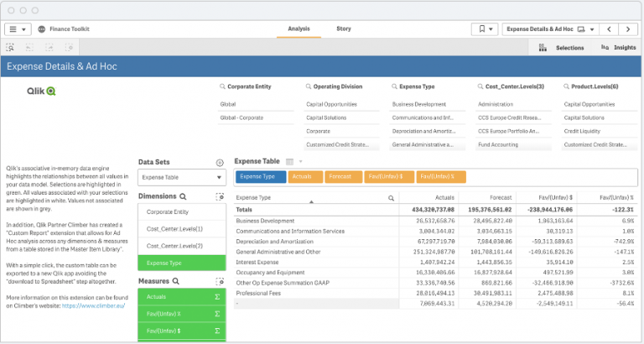Toggle Cost_Center.Levels(1) dimension
The height and width of the screenshot is (344, 644).
182,229
